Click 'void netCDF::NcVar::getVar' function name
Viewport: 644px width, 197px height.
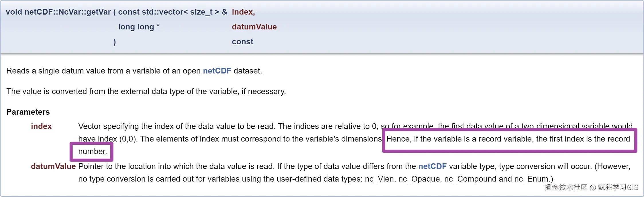58,12
